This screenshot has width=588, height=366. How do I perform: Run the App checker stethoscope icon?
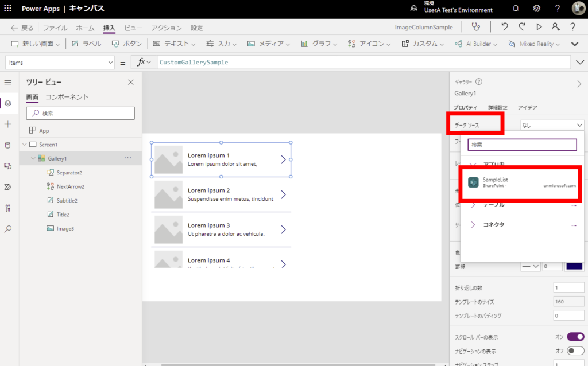[x=475, y=27]
